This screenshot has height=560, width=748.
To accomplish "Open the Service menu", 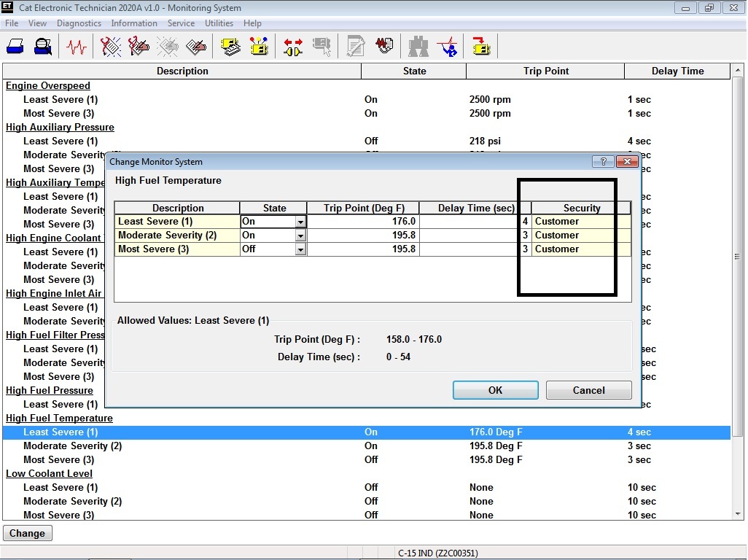I will click(181, 23).
